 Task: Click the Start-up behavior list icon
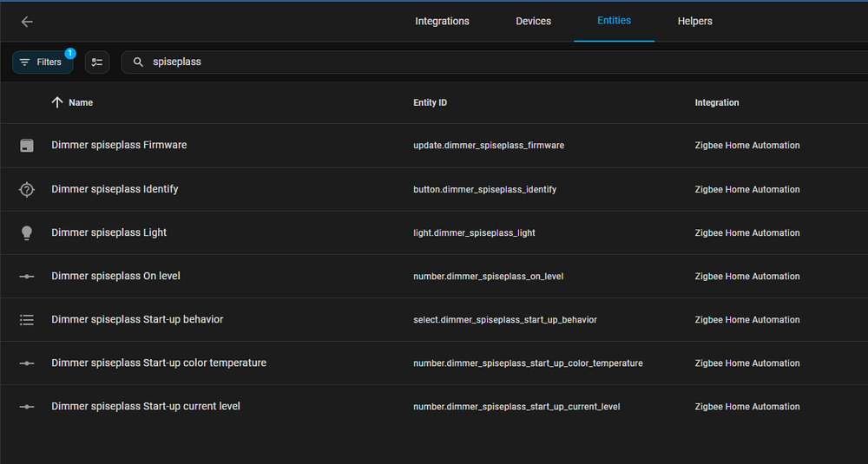click(x=27, y=319)
